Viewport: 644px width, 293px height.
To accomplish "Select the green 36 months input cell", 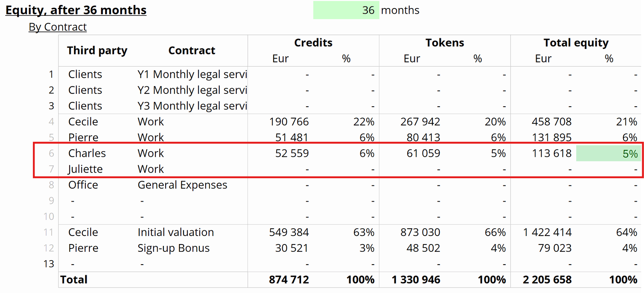I will coord(346,10).
